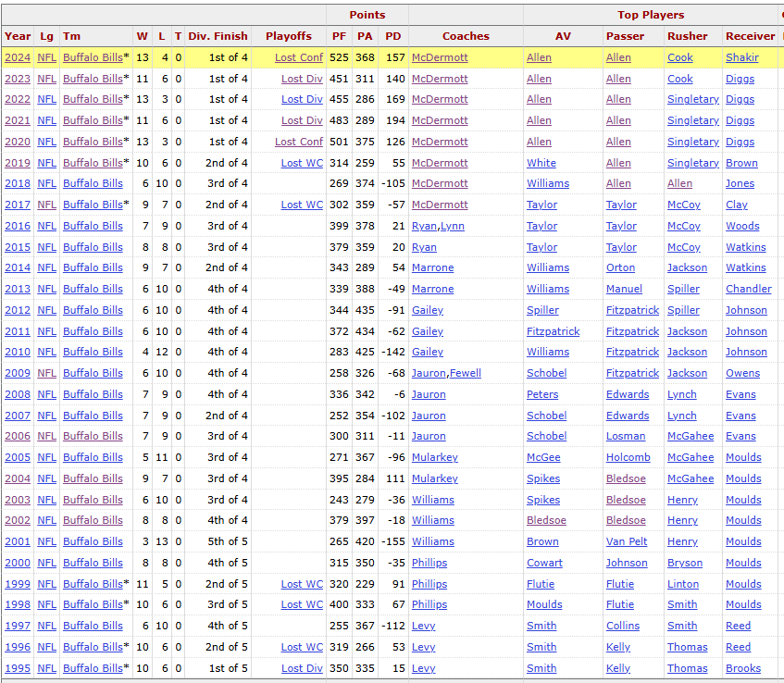The width and height of the screenshot is (784, 683).
Task: Open Orton passer link in 2014 row
Action: coord(620,268)
